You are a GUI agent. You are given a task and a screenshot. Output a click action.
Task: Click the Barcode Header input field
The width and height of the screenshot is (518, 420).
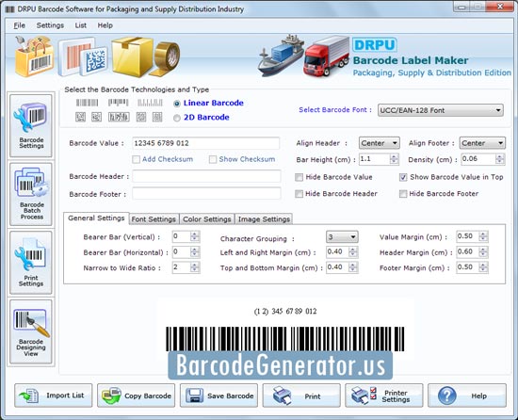tap(206, 176)
